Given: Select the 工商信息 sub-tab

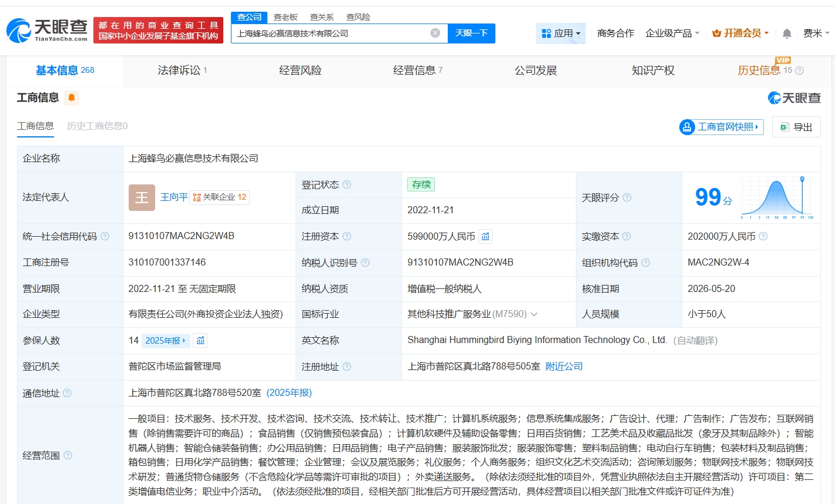Looking at the screenshot, I should coord(35,126).
